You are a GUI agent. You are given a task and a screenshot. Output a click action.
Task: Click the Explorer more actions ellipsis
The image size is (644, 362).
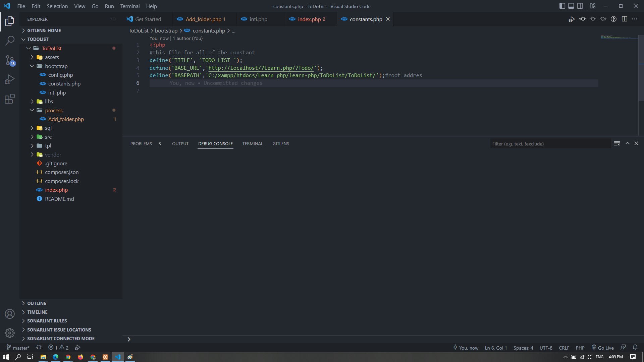pyautogui.click(x=113, y=19)
